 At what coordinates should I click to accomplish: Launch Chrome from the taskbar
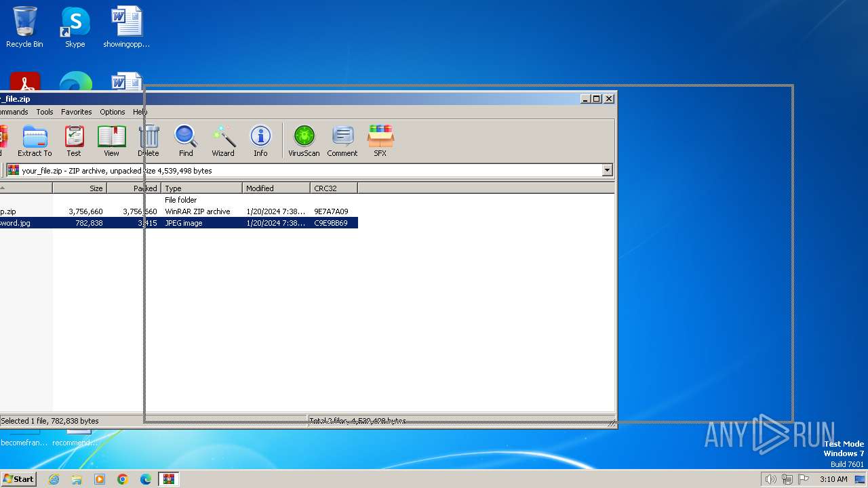[123, 479]
